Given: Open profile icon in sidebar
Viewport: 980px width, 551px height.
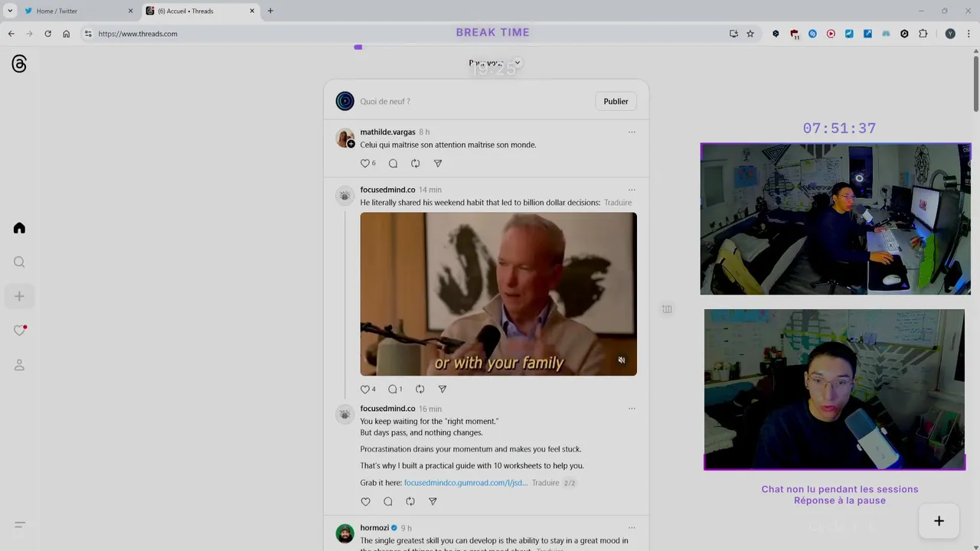Looking at the screenshot, I should [x=19, y=365].
